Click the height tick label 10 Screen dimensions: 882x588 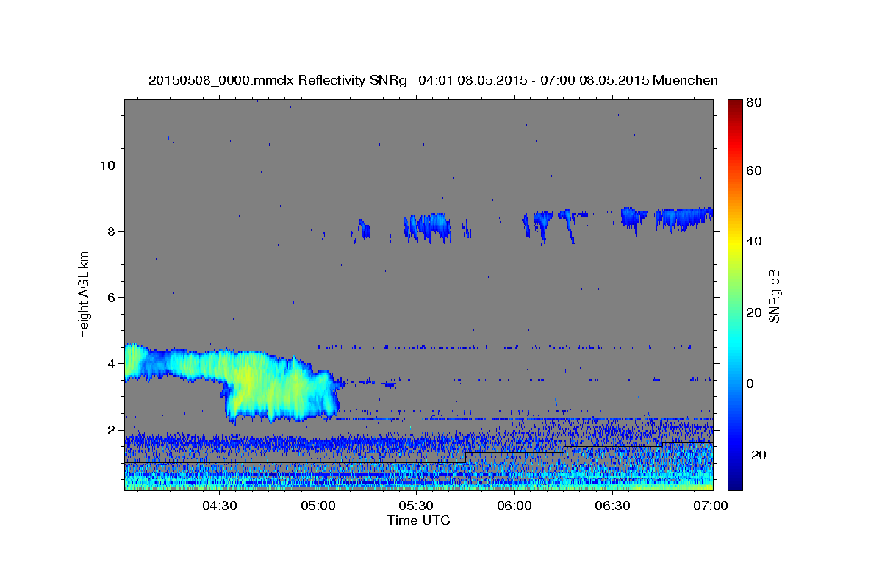click(x=107, y=165)
